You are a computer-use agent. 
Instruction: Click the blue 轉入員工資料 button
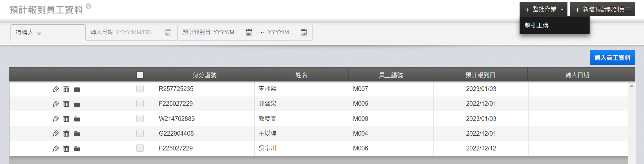[x=612, y=58]
